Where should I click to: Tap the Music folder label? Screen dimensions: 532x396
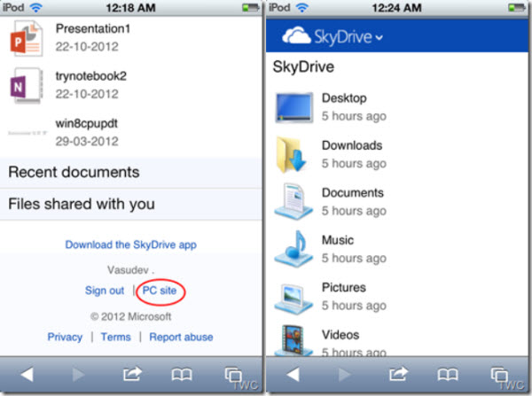pos(338,240)
